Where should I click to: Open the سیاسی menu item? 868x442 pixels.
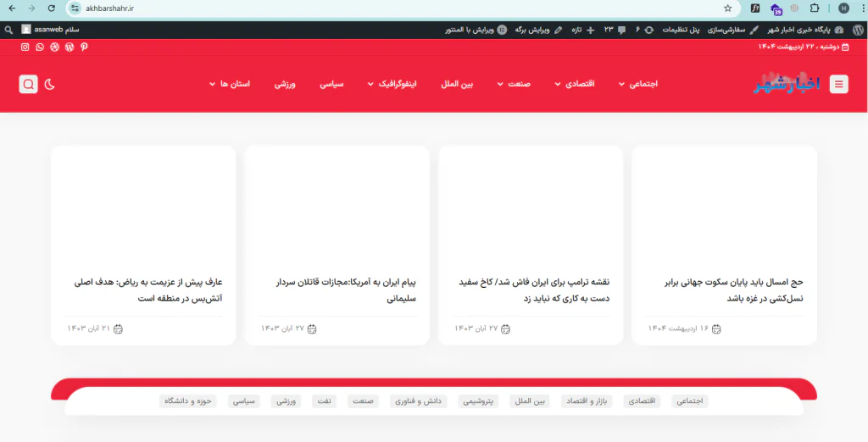[x=331, y=84]
